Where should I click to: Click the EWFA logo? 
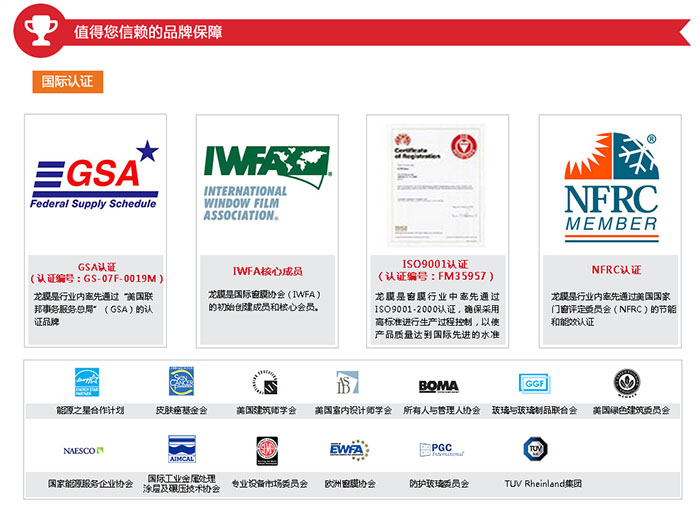tap(350, 450)
